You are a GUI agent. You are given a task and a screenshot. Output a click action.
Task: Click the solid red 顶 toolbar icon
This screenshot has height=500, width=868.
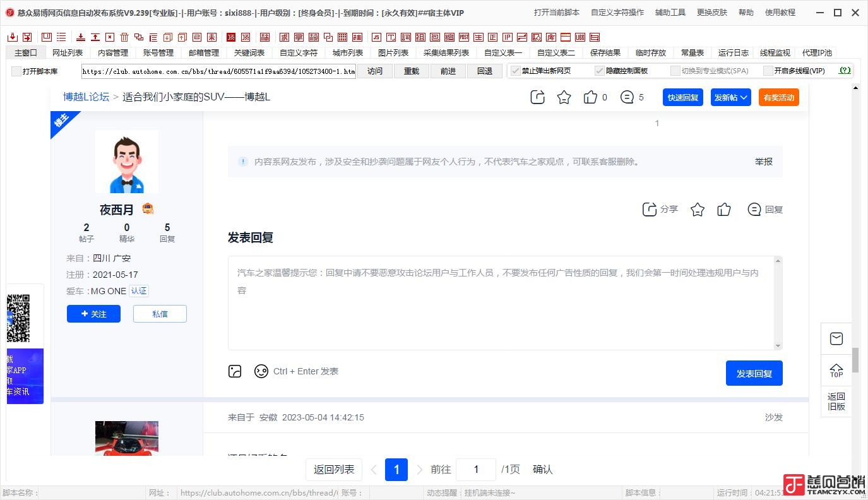coord(230,37)
